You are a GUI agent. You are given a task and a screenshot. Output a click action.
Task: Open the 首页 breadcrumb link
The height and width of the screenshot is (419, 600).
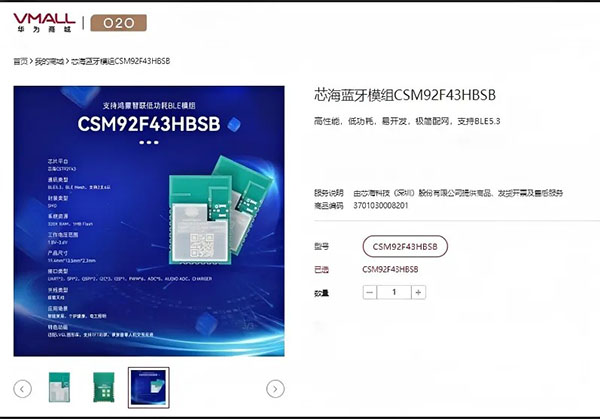click(20, 61)
